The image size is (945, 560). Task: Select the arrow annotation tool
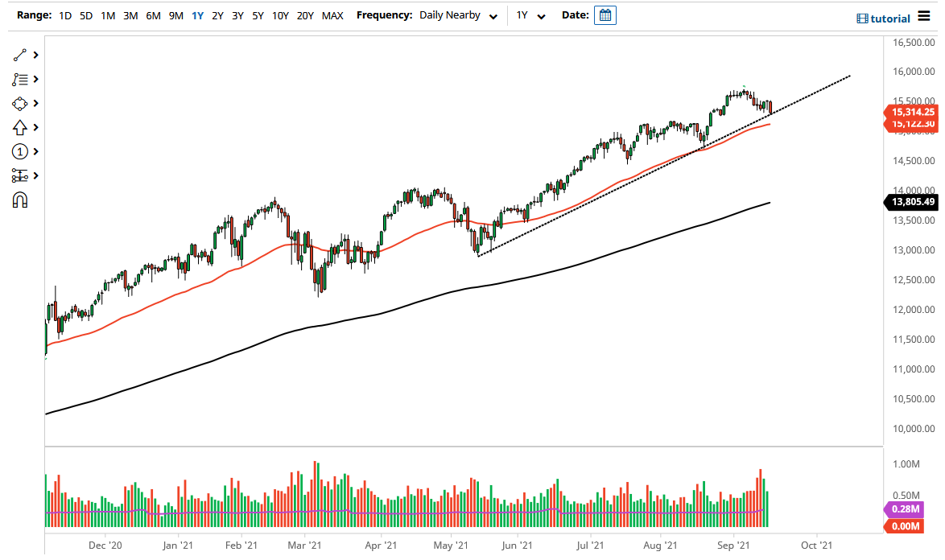(22, 127)
